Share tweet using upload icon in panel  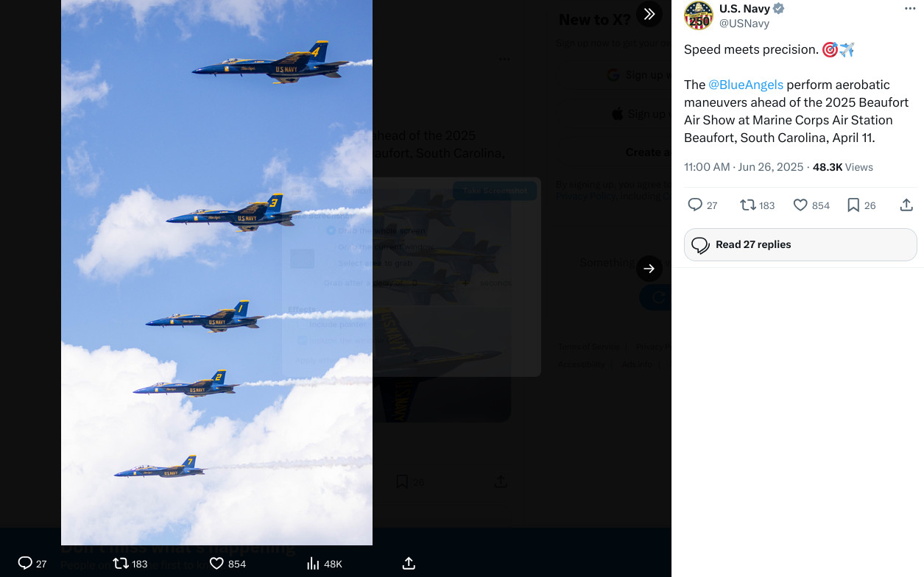click(906, 205)
